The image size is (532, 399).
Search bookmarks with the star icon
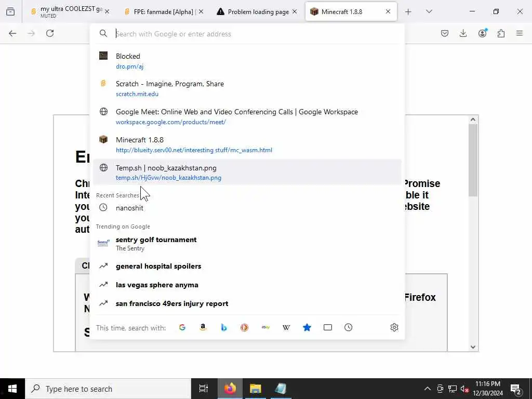pyautogui.click(x=307, y=327)
